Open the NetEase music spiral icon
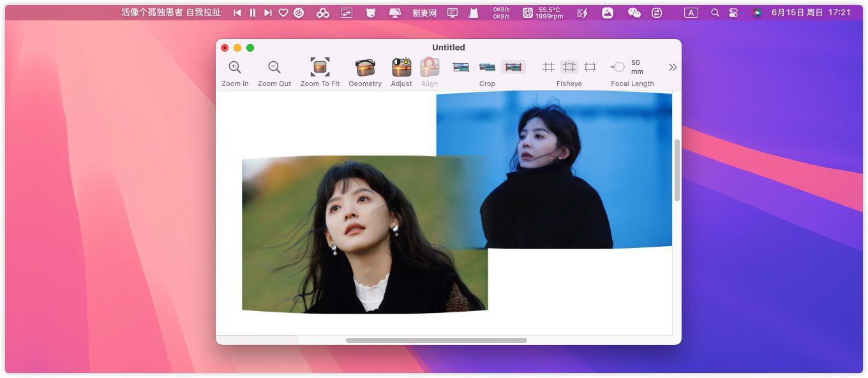The width and height of the screenshot is (868, 378). click(x=299, y=13)
